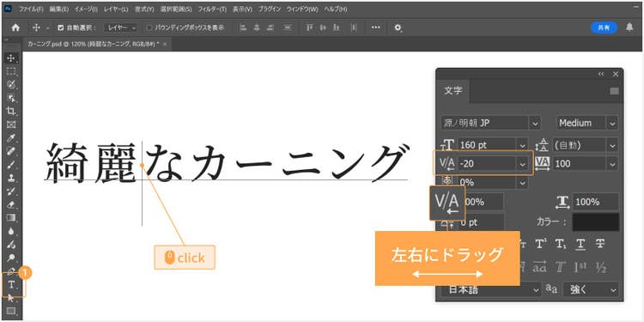
Task: Select the Path Selection tool
Action: click(x=11, y=297)
